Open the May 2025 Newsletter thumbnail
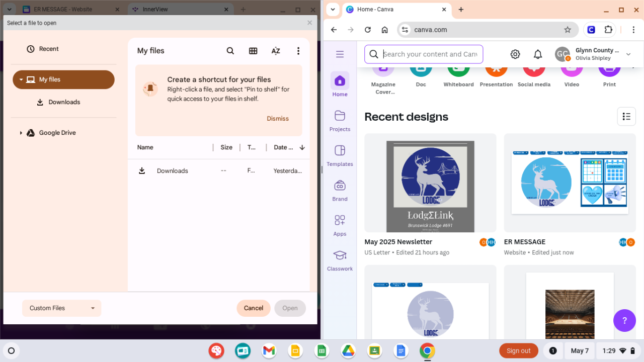The image size is (644, 362). coord(430,183)
